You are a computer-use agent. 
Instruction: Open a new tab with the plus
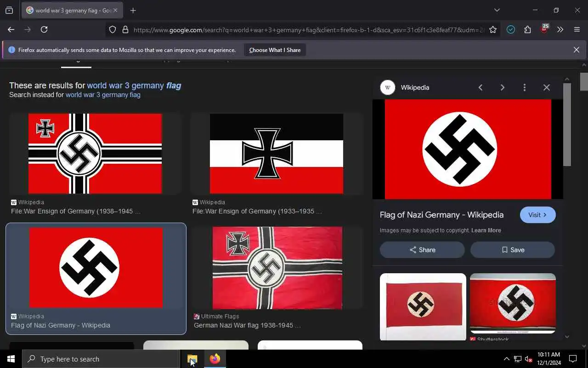point(133,10)
